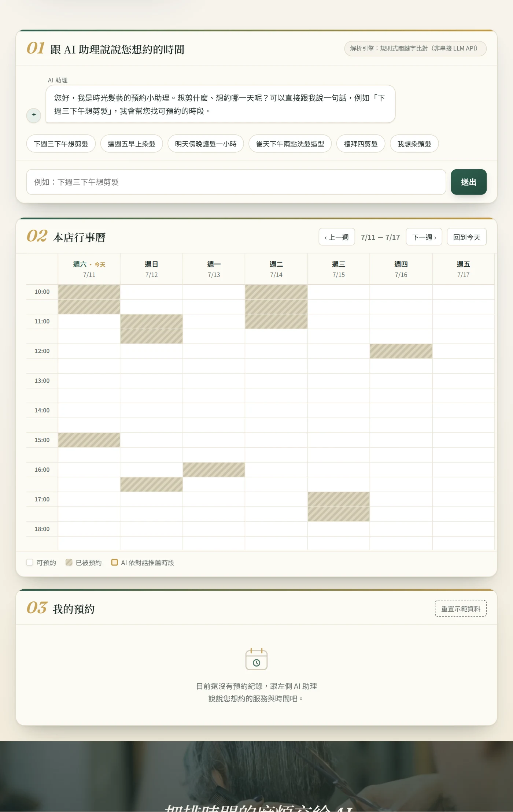513x812 pixels.
Task: Click the AI assistant sparkle avatar icon
Action: pos(34,115)
